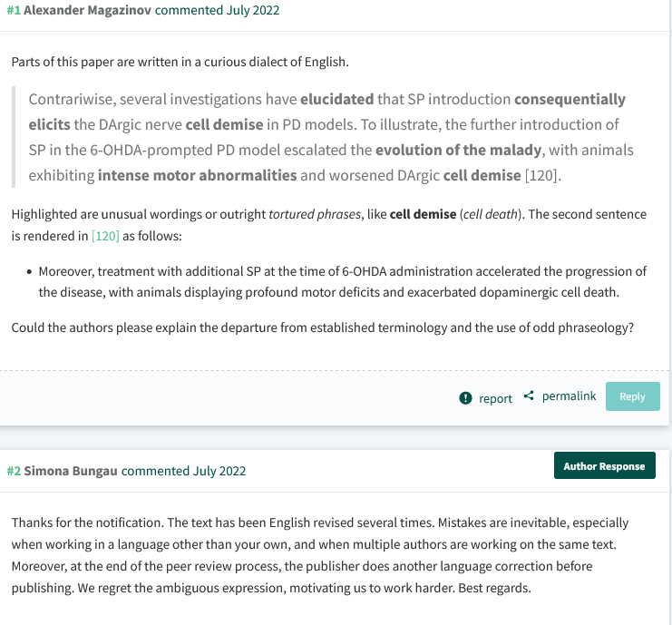Click the bold word "elucidated" in the quote
The height and width of the screenshot is (625, 672).
(336, 99)
